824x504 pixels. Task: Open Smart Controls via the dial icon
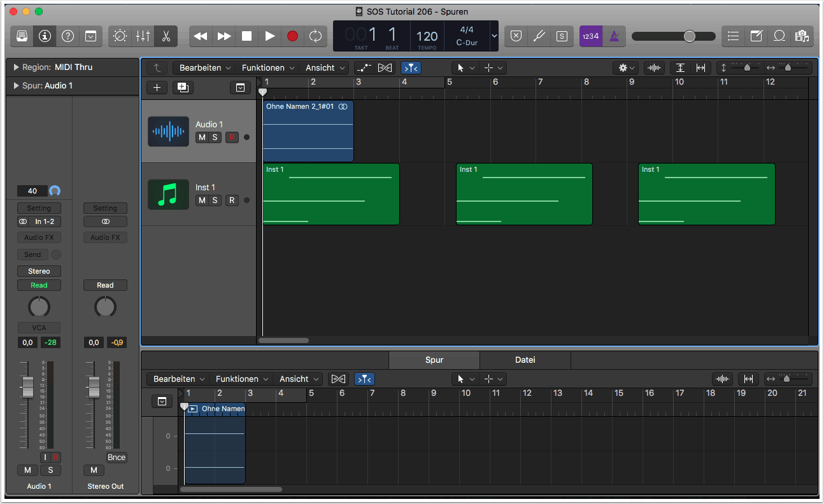120,36
